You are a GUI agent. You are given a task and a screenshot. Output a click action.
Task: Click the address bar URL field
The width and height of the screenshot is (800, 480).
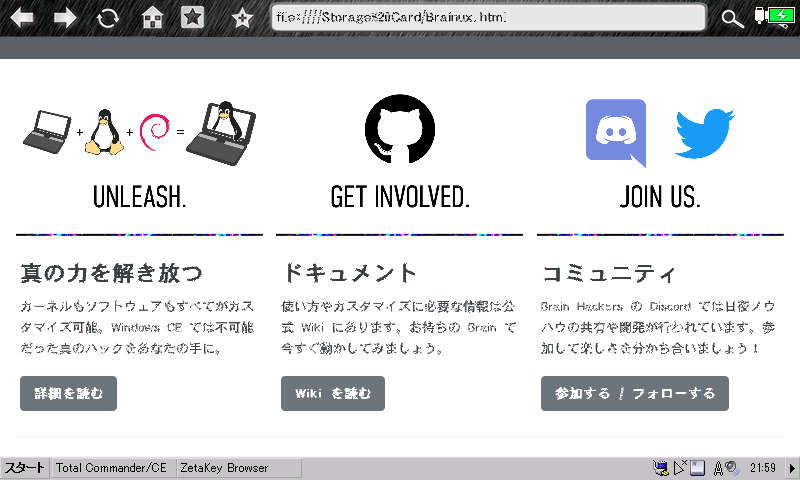coord(488,17)
